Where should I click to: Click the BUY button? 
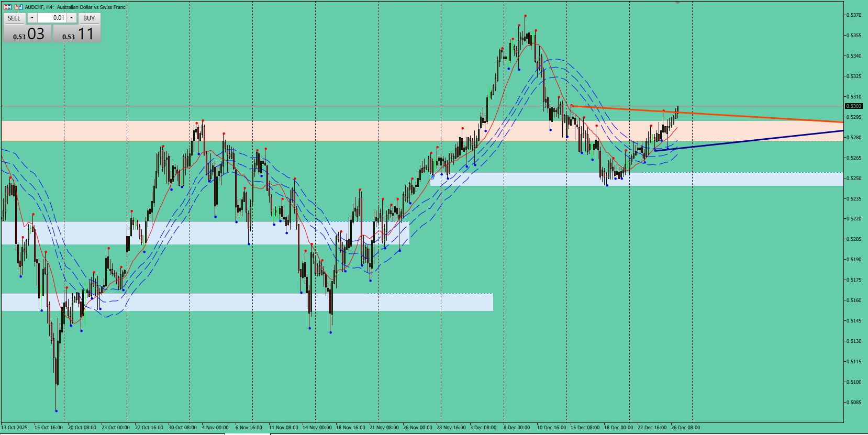[89, 18]
